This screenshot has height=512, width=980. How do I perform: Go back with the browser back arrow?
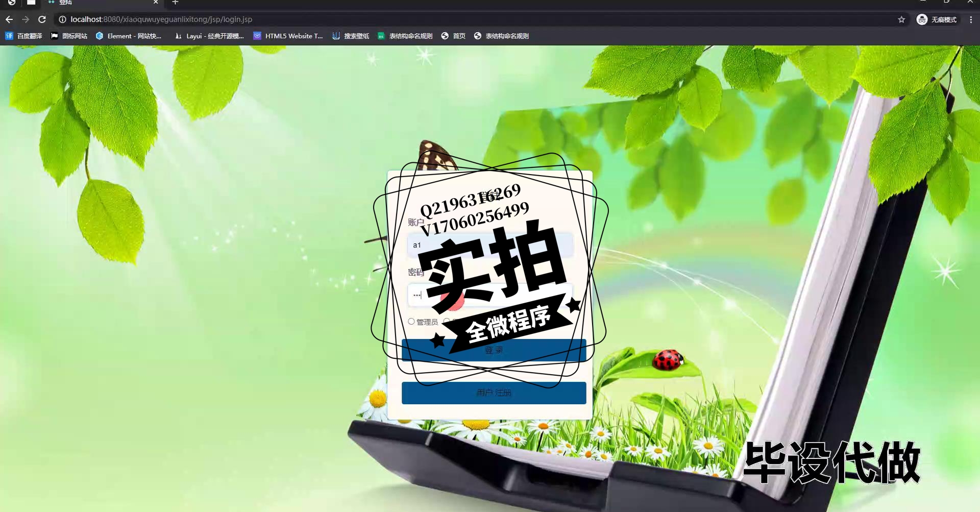tap(9, 19)
